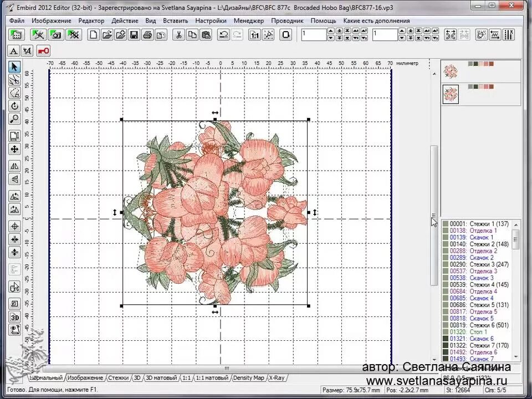The width and height of the screenshot is (532, 399).
Task: Toggle the hoop frame display button
Action: (286, 34)
